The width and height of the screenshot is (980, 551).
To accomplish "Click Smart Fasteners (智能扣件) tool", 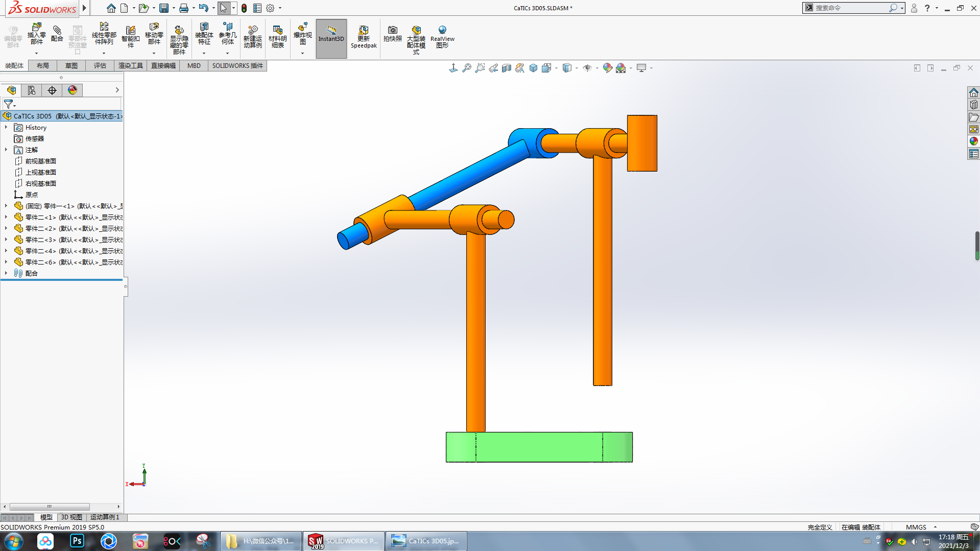I will click(x=130, y=37).
